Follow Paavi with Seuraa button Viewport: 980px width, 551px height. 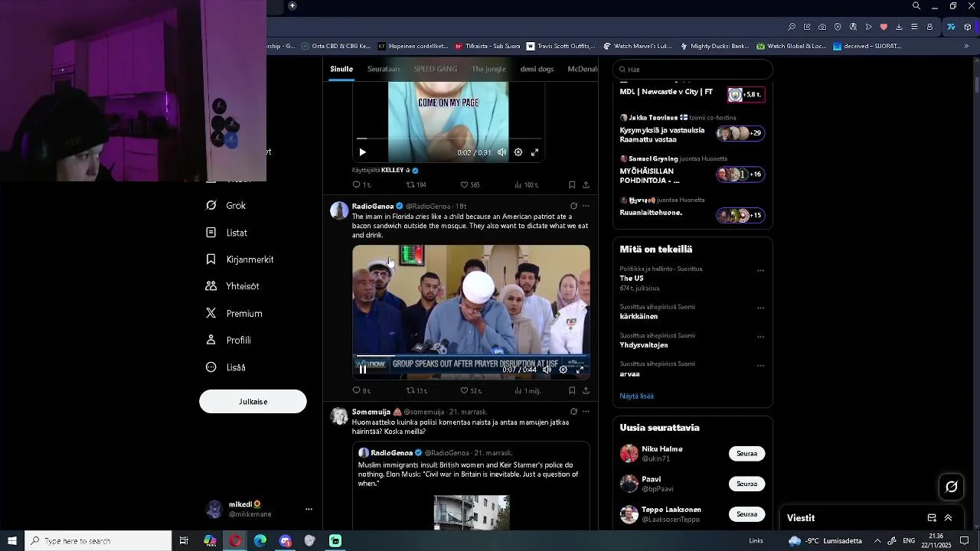pyautogui.click(x=746, y=484)
